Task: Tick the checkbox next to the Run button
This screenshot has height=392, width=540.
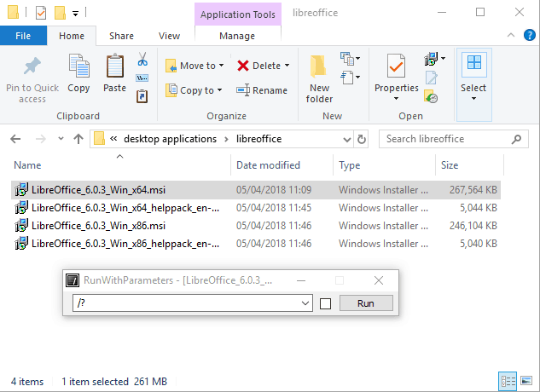Action: coord(325,303)
